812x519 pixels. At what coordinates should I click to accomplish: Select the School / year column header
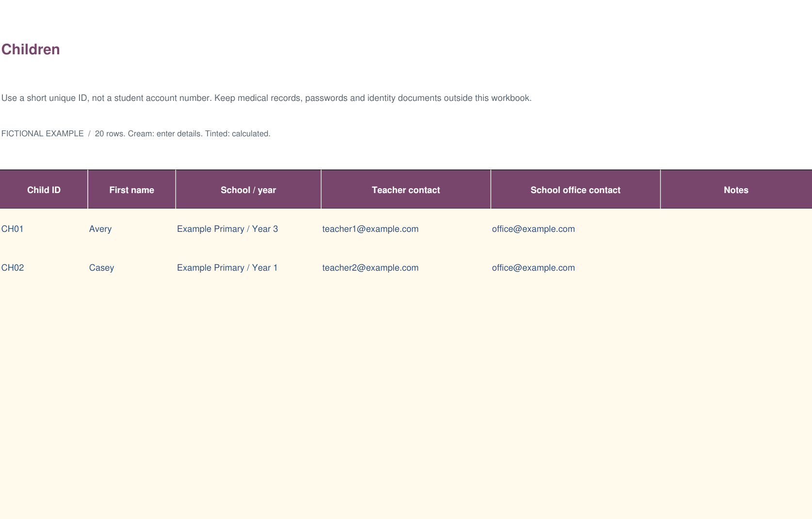(248, 190)
